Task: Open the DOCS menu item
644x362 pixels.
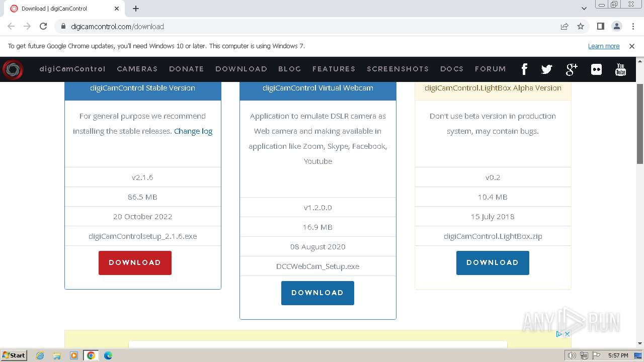Action: pyautogui.click(x=452, y=69)
